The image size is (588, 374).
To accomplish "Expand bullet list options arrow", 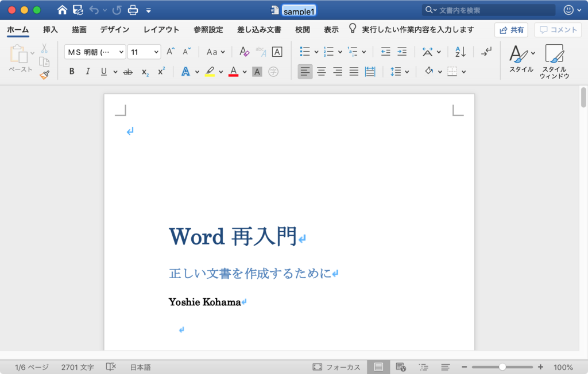I will click(x=316, y=52).
